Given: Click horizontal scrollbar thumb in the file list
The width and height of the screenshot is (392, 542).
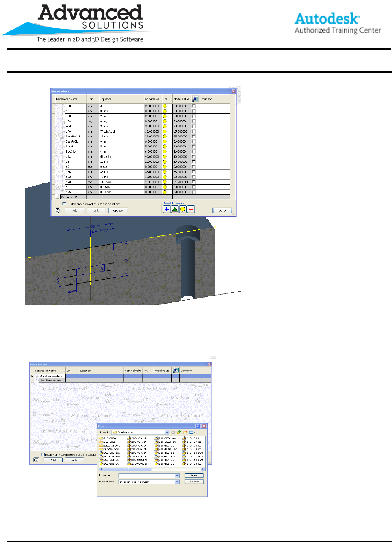Looking at the screenshot, I should point(128,469).
